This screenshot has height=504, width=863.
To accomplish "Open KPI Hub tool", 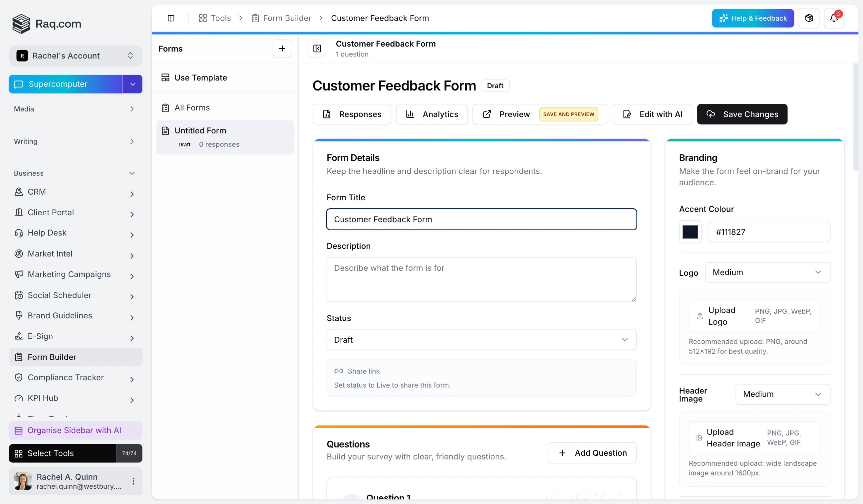I will point(75,398).
